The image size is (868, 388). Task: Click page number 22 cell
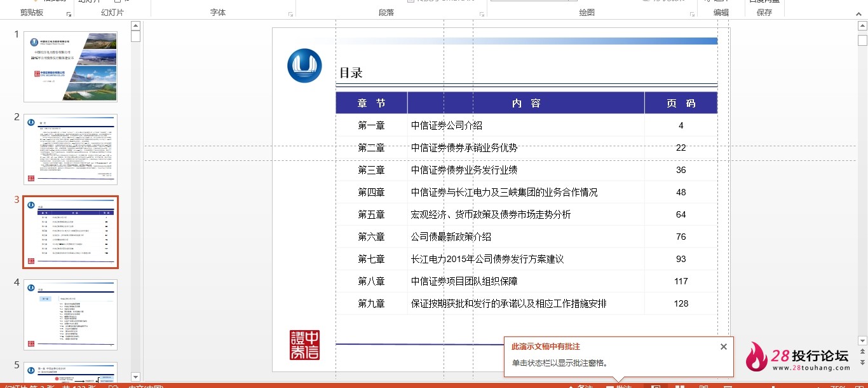pos(681,148)
